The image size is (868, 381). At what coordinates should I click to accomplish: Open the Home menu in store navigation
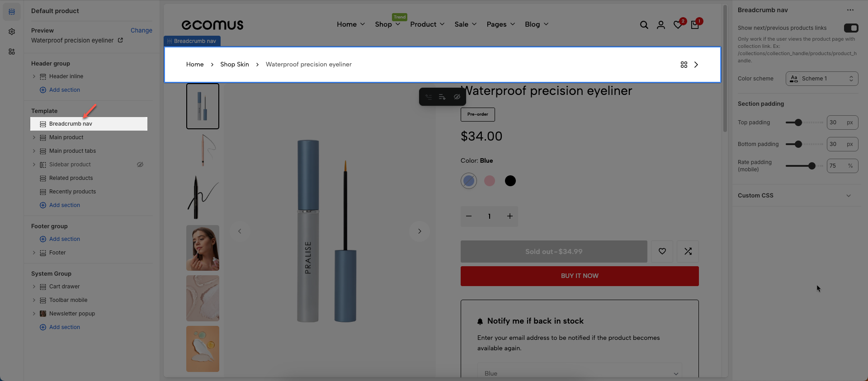pyautogui.click(x=351, y=24)
